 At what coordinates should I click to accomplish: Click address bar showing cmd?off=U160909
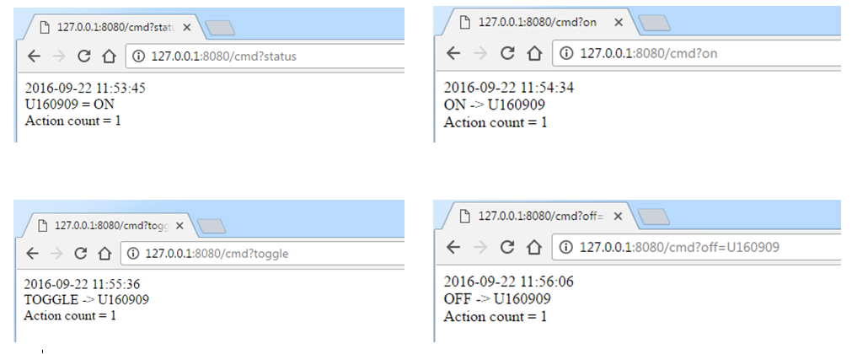[x=696, y=247]
